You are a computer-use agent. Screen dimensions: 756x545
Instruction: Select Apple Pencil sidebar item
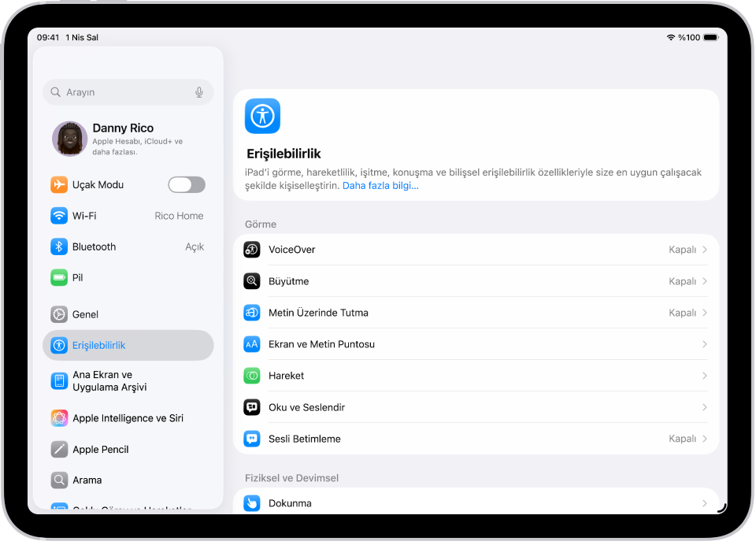[128, 450]
